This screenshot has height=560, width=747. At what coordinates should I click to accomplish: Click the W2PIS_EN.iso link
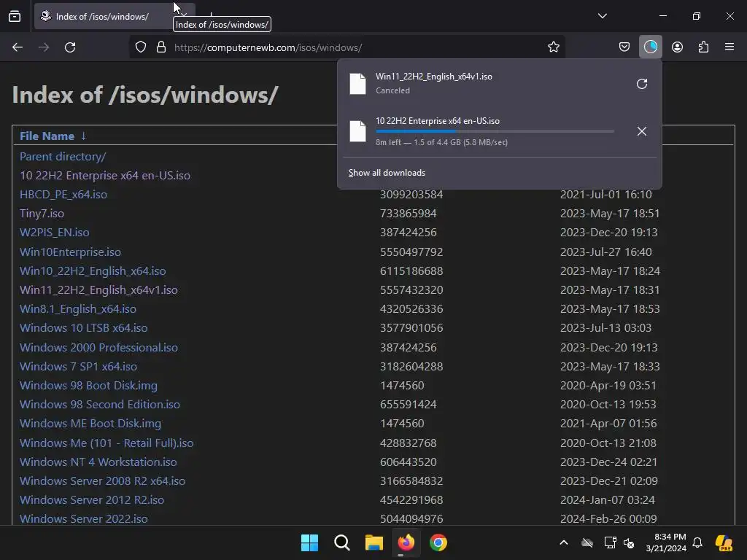click(54, 233)
